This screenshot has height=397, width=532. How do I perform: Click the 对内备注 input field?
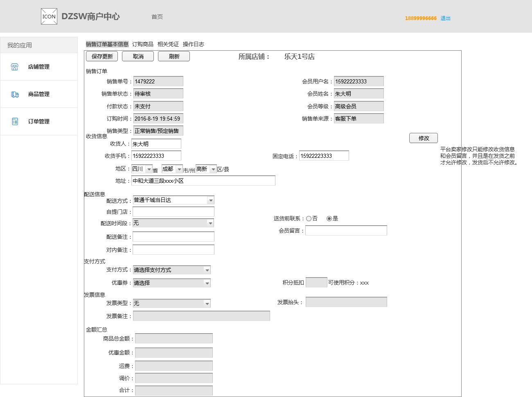[x=174, y=250]
